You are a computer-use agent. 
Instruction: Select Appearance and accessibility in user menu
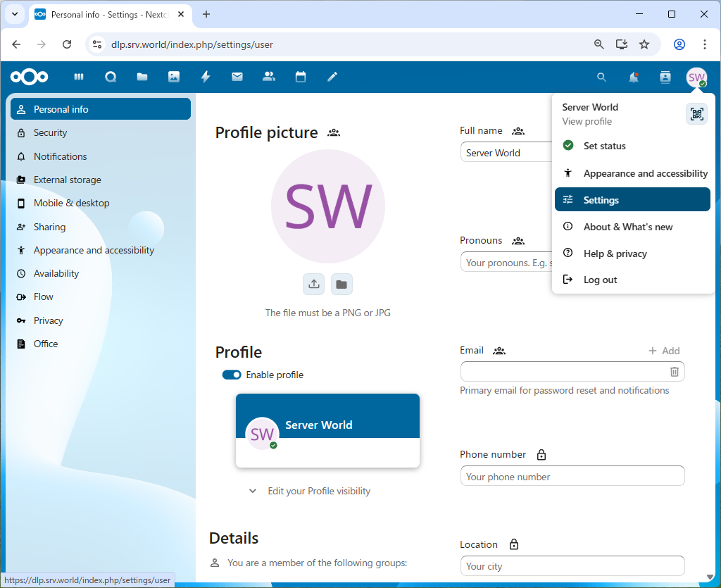[632, 173]
